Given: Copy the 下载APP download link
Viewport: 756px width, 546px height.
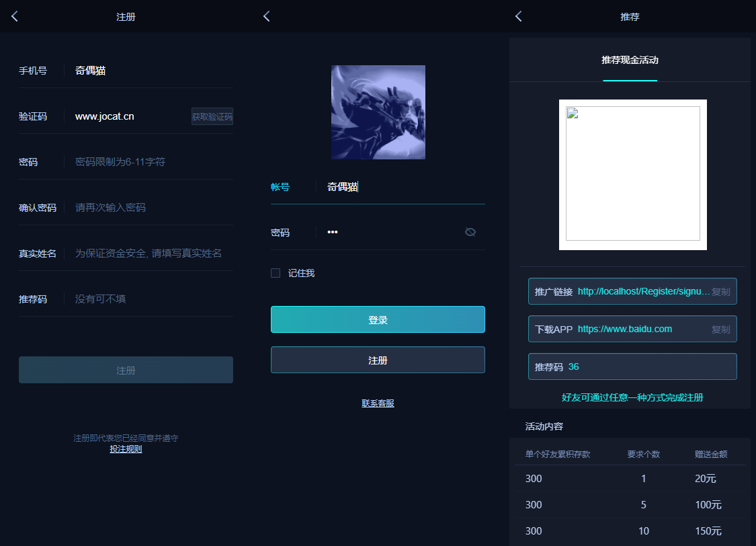Looking at the screenshot, I should pyautogui.click(x=721, y=329).
